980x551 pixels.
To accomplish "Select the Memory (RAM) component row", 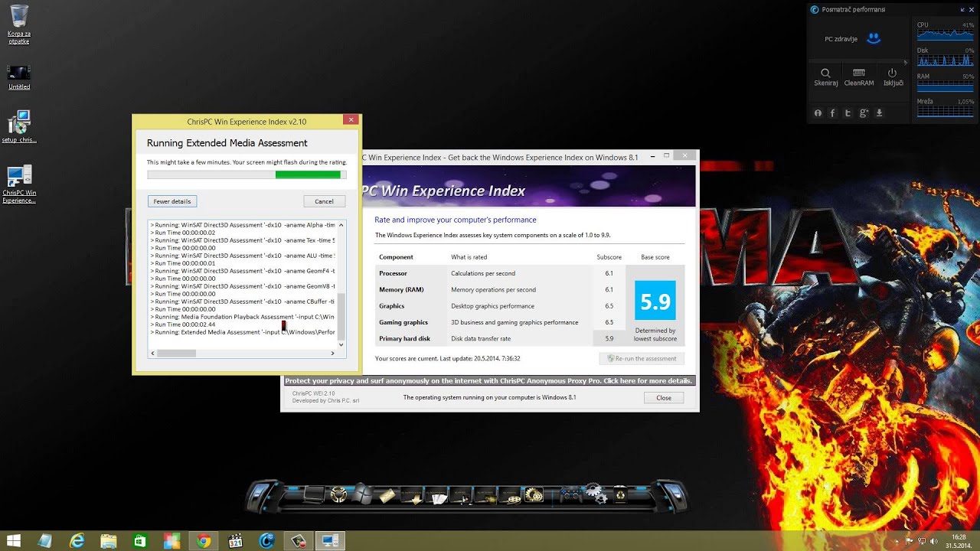I will click(x=501, y=289).
